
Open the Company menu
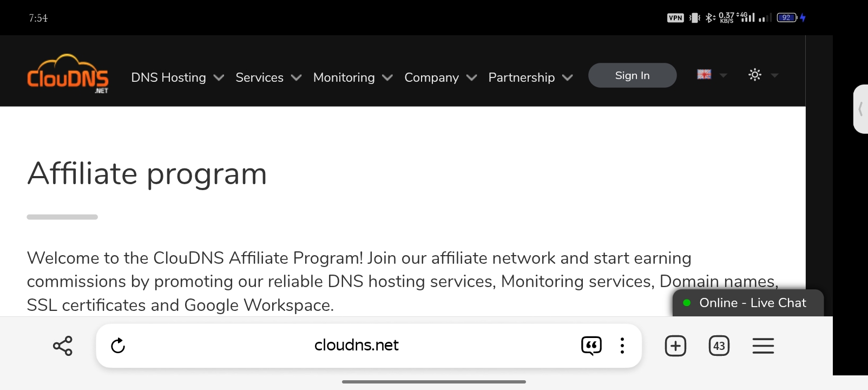431,77
